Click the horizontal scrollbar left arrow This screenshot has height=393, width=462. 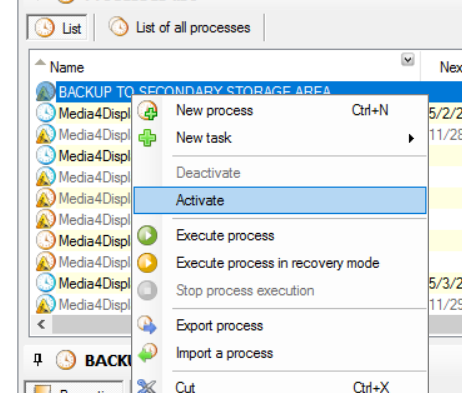click(x=41, y=324)
